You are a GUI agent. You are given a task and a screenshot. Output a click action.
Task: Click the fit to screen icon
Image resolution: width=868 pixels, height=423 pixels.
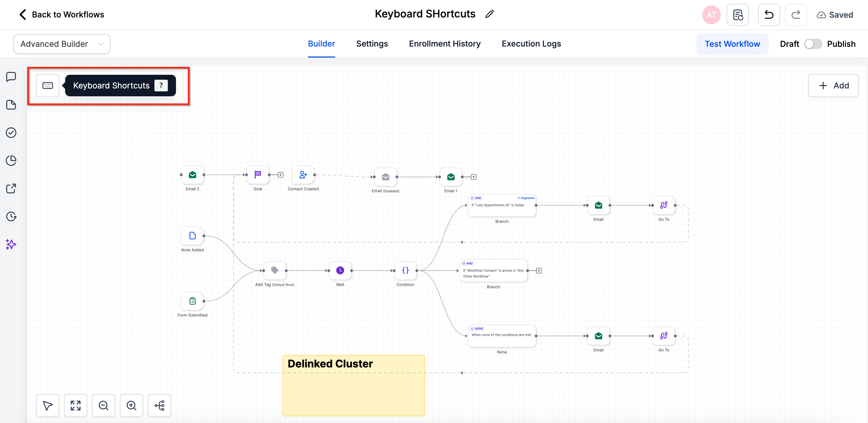pyautogui.click(x=75, y=405)
